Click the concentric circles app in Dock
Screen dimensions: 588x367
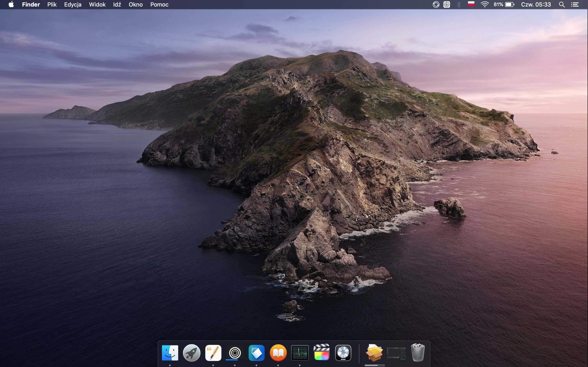(x=235, y=353)
